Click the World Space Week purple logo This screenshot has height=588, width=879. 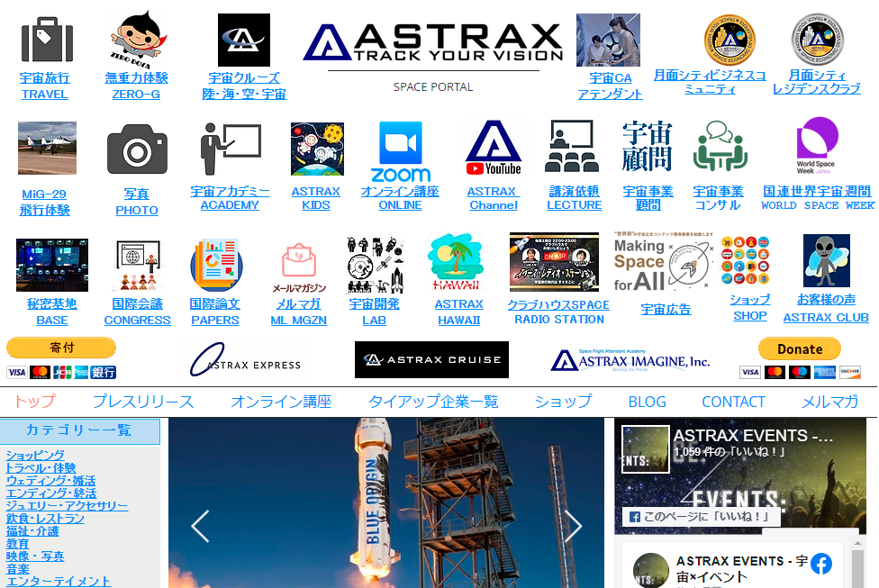tap(818, 146)
